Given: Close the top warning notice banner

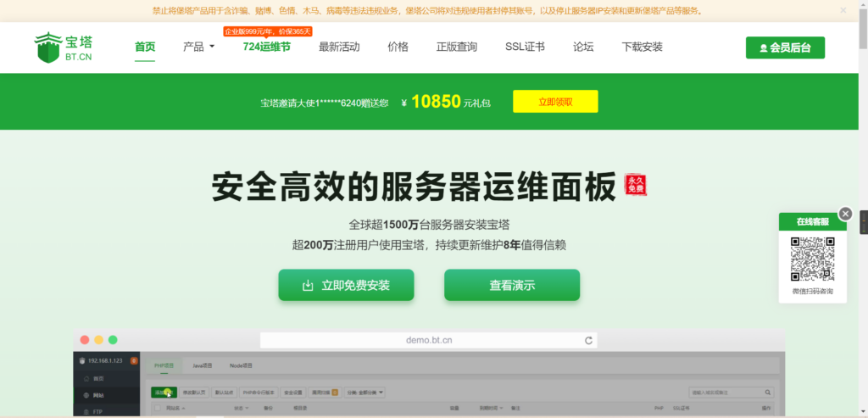Looking at the screenshot, I should pyautogui.click(x=843, y=10).
